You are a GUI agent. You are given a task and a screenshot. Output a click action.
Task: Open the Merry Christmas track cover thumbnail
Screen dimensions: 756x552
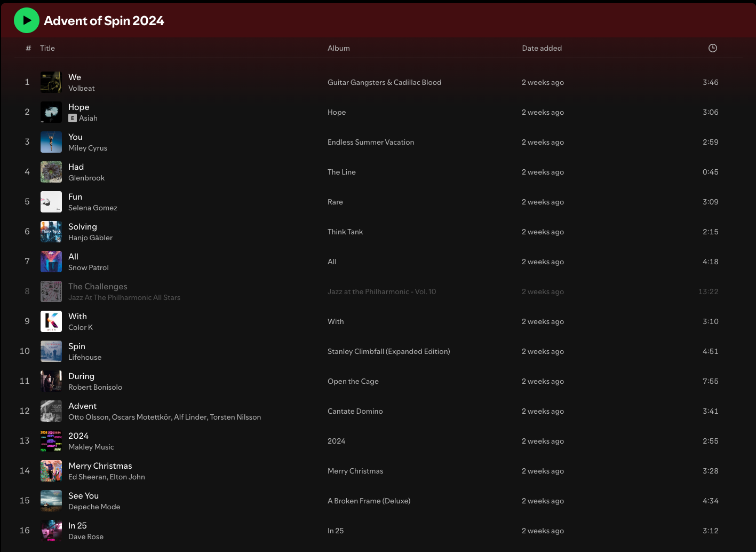[51, 471]
